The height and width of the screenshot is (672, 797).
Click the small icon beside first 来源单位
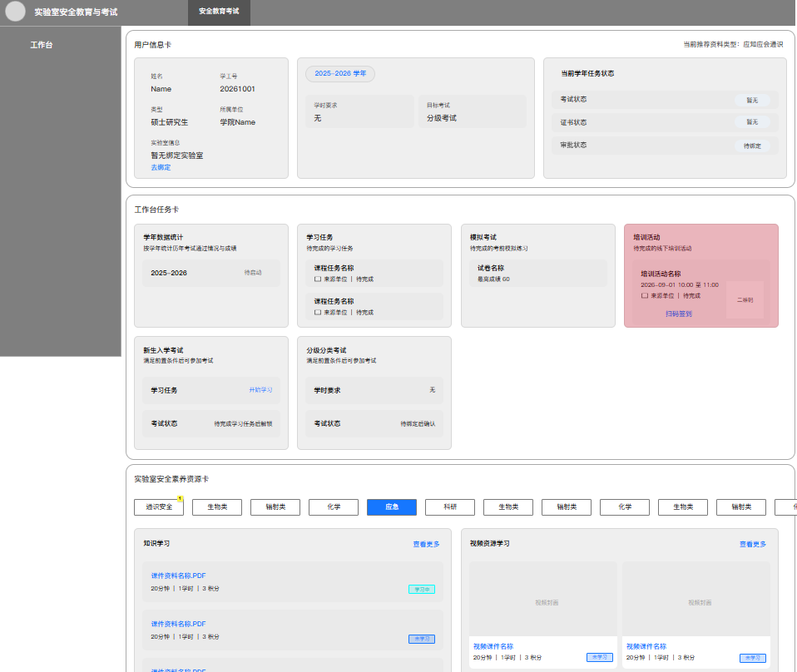click(x=317, y=279)
